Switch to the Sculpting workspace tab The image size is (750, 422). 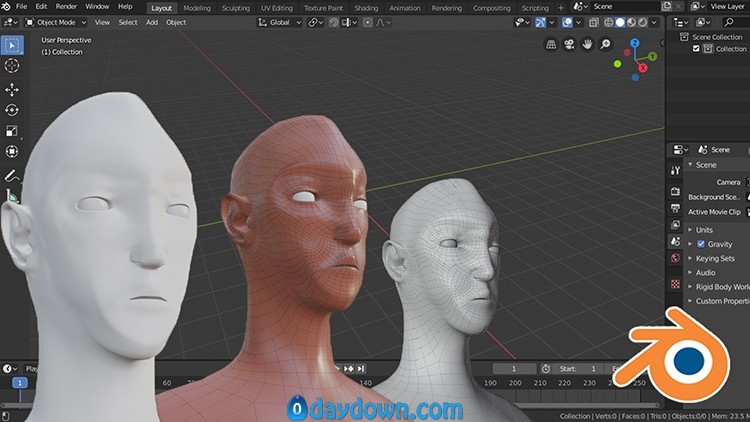coord(235,7)
